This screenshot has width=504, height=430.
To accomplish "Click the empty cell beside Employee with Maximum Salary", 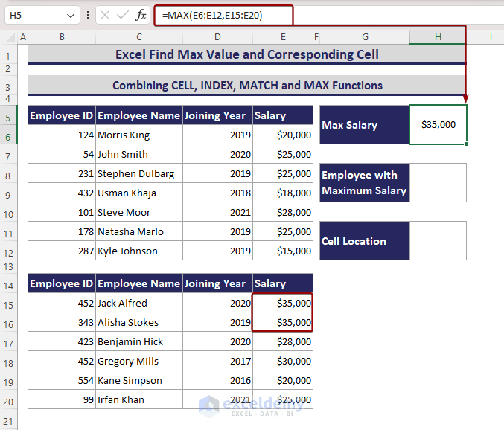I will point(438,183).
